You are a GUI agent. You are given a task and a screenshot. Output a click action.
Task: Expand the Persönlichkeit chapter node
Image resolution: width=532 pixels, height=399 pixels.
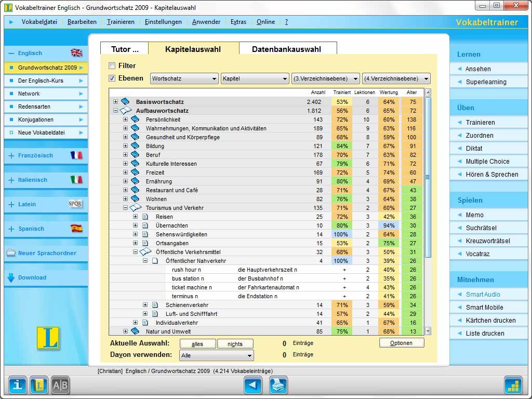[125, 119]
